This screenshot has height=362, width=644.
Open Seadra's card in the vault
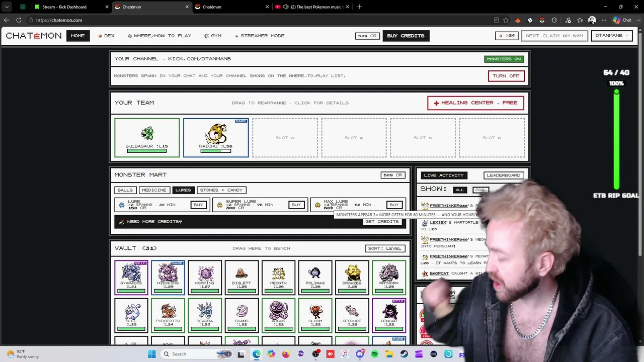click(x=205, y=315)
